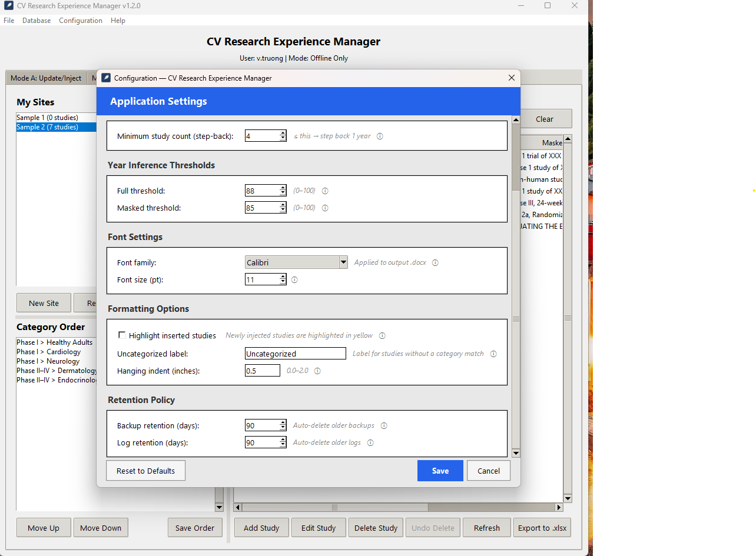
Task: Click Category Order list scroll down arrow
Action: point(219,507)
